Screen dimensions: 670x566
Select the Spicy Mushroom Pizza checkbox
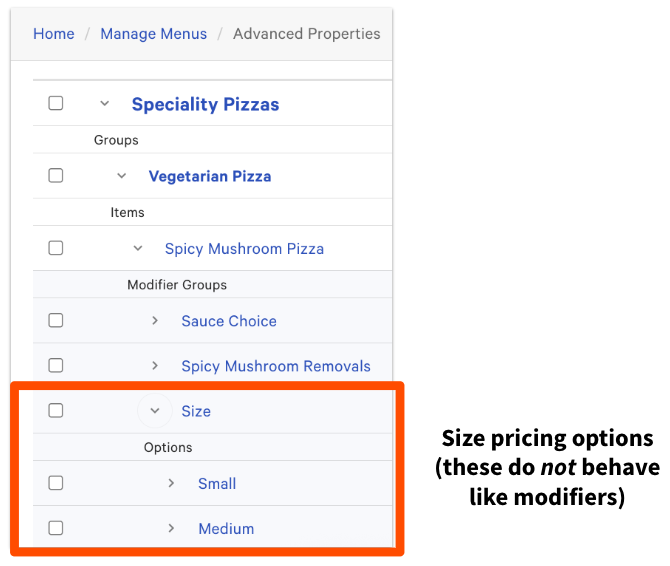56,248
